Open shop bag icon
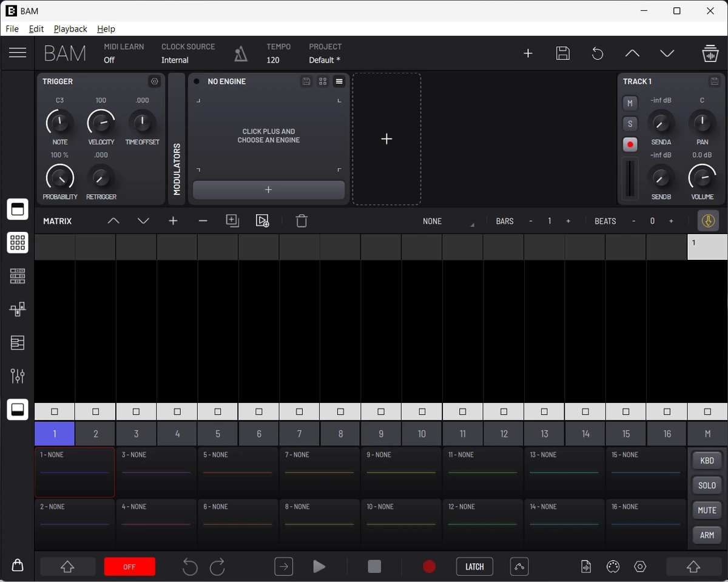This screenshot has width=728, height=582. tap(18, 565)
